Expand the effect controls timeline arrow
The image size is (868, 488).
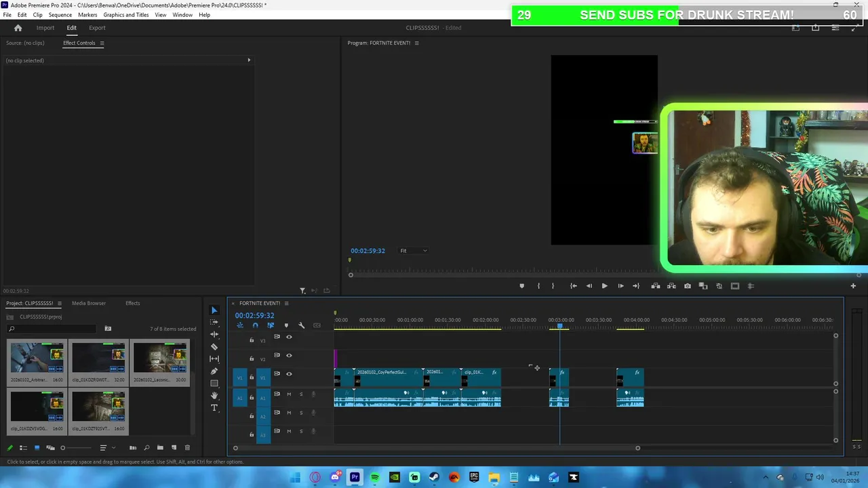[x=249, y=60]
